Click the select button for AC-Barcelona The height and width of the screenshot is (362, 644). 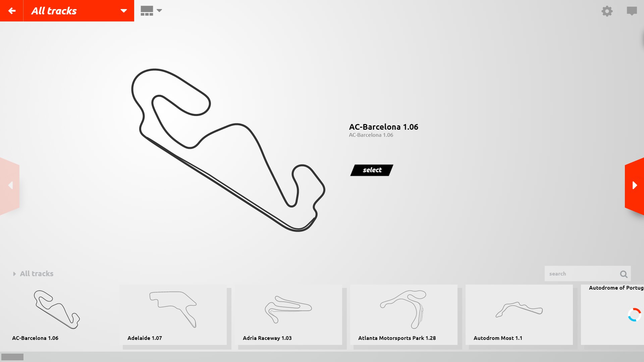click(x=372, y=170)
